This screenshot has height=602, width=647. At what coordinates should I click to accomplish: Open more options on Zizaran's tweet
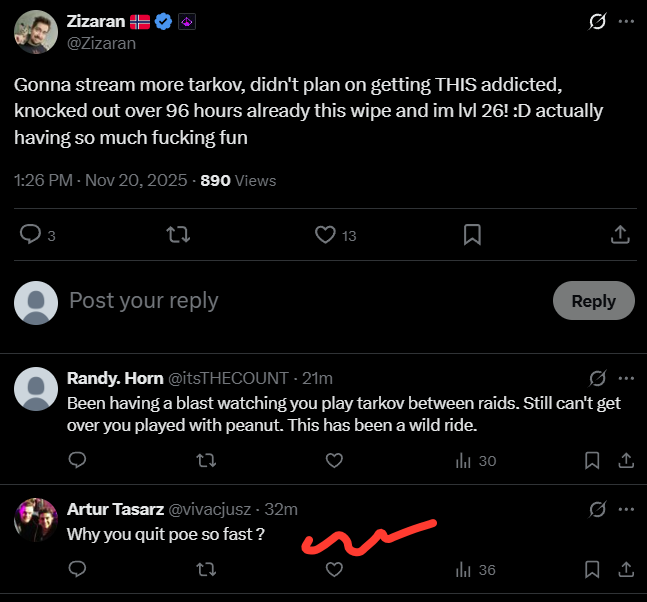pos(626,21)
